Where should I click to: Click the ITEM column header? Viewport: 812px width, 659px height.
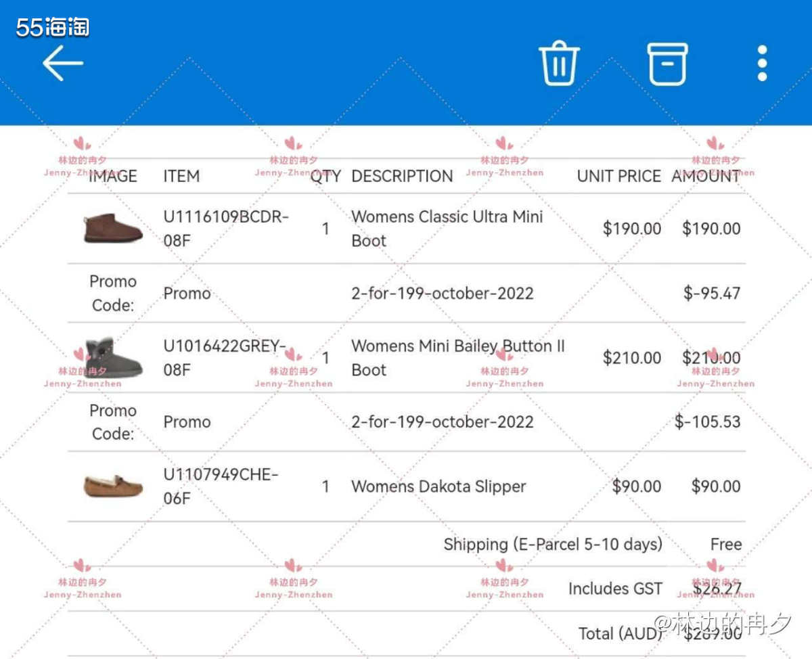coord(181,177)
